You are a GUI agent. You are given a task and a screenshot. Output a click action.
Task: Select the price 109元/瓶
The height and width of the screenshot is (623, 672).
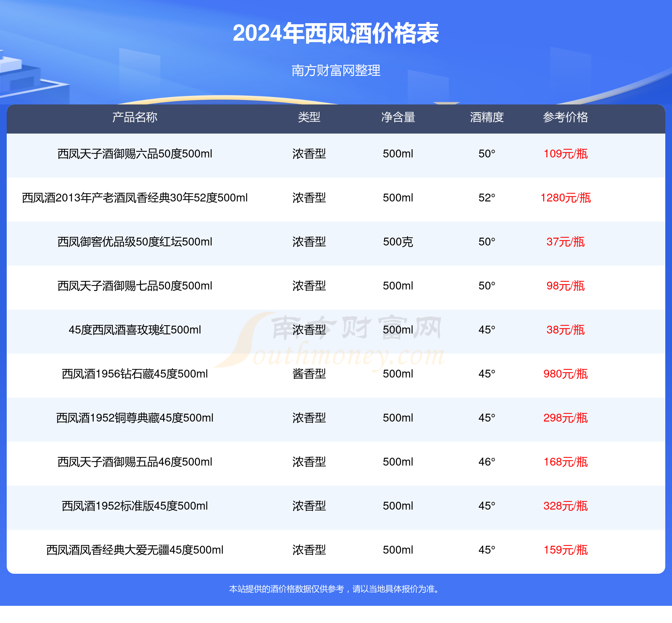566,154
